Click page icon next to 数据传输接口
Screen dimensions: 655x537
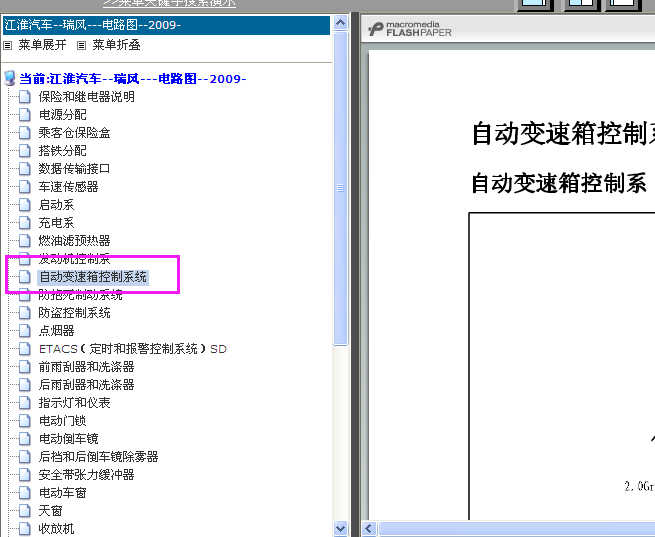tap(25, 168)
